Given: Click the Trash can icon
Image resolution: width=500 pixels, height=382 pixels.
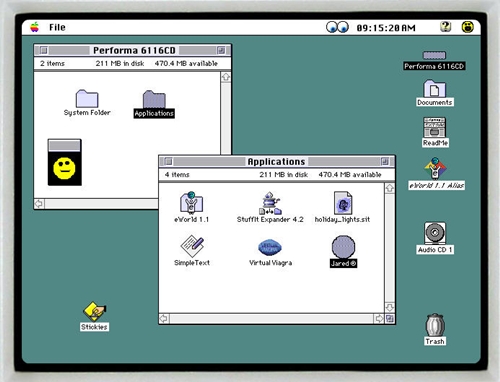Looking at the screenshot, I should tap(435, 325).
